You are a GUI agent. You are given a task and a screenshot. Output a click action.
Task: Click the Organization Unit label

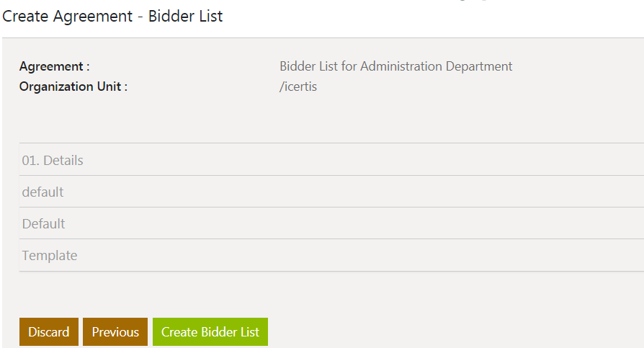[x=73, y=86]
